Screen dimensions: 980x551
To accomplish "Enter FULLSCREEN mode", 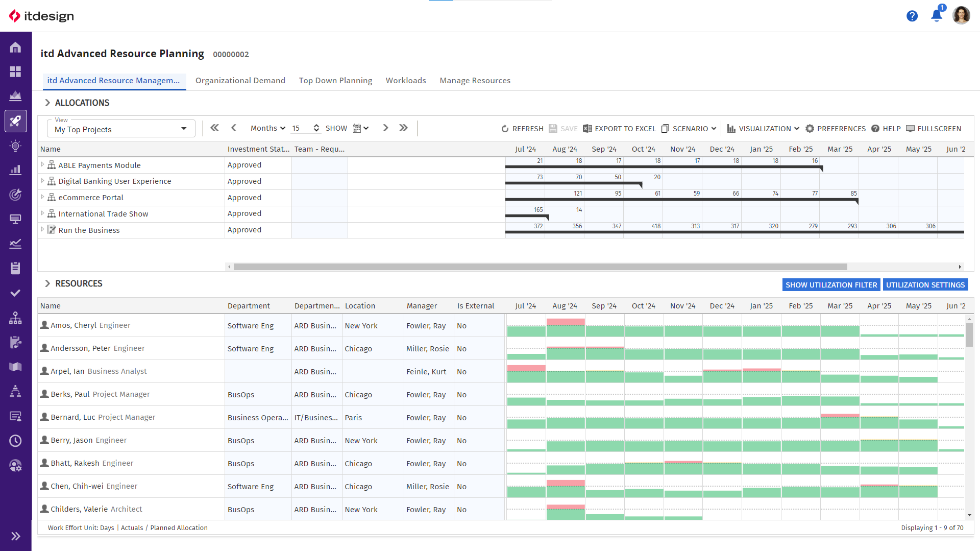I will point(934,129).
